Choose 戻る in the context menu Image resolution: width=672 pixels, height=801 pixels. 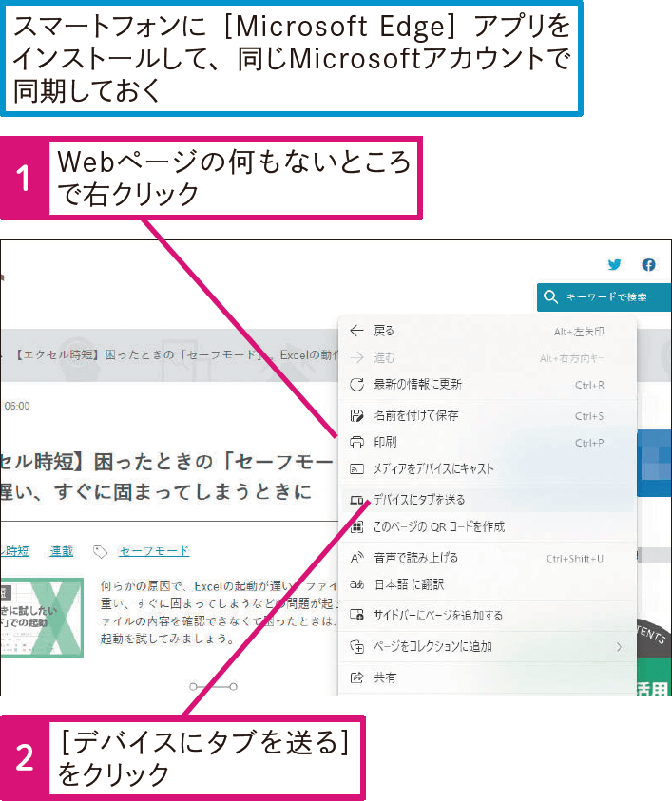click(488, 331)
